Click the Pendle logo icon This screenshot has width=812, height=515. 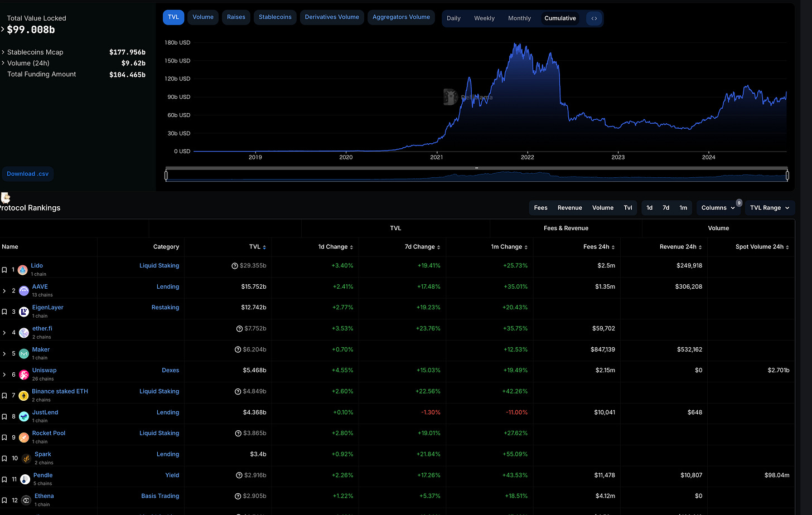click(x=25, y=479)
